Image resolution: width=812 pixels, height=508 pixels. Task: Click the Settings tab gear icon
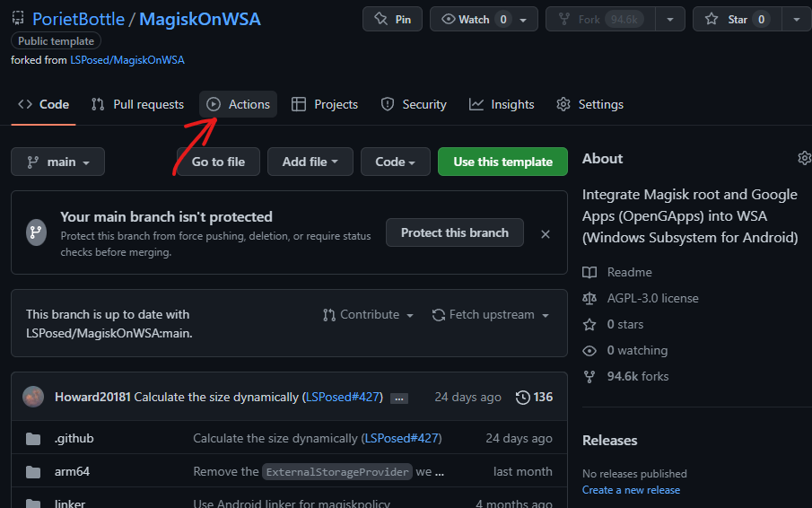click(x=563, y=104)
